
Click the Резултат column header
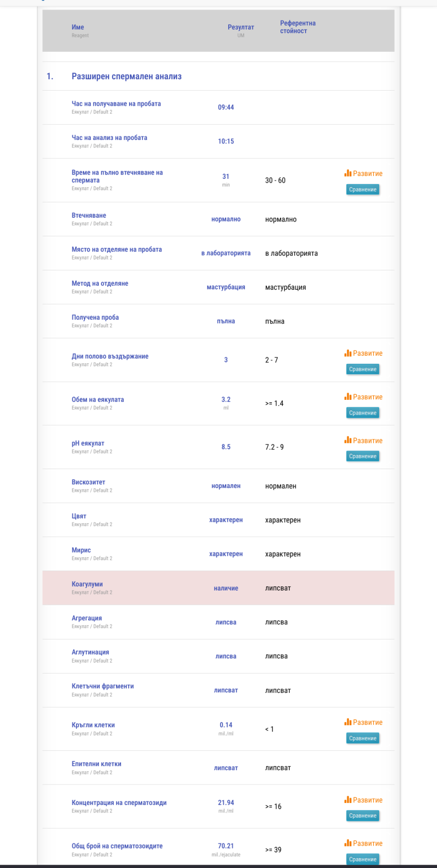241,28
